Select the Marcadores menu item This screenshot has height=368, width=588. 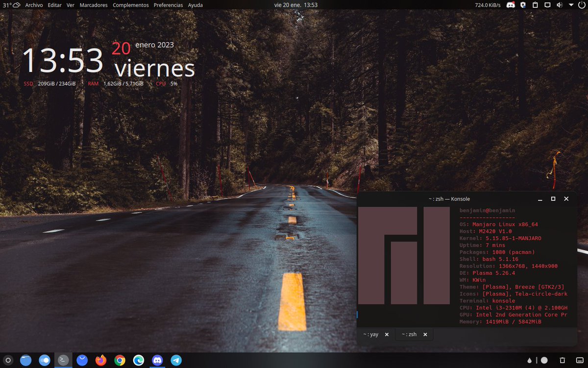[93, 5]
